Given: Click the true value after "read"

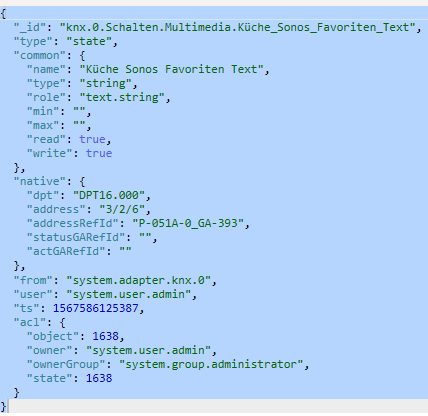Looking at the screenshot, I should (x=92, y=139).
